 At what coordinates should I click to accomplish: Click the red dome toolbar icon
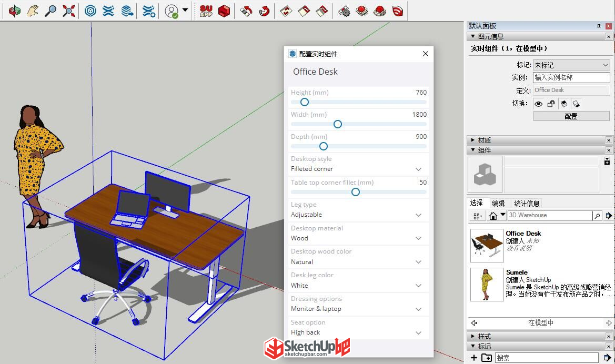tap(380, 11)
